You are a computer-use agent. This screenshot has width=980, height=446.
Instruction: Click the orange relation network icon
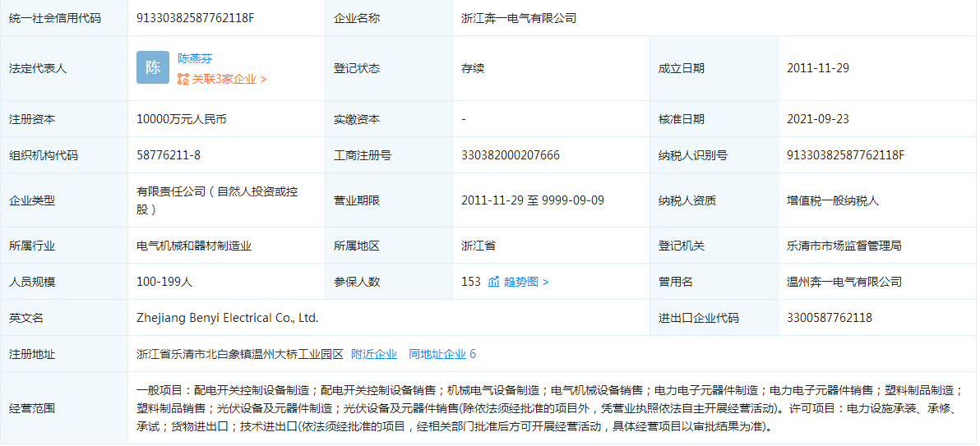tap(183, 80)
